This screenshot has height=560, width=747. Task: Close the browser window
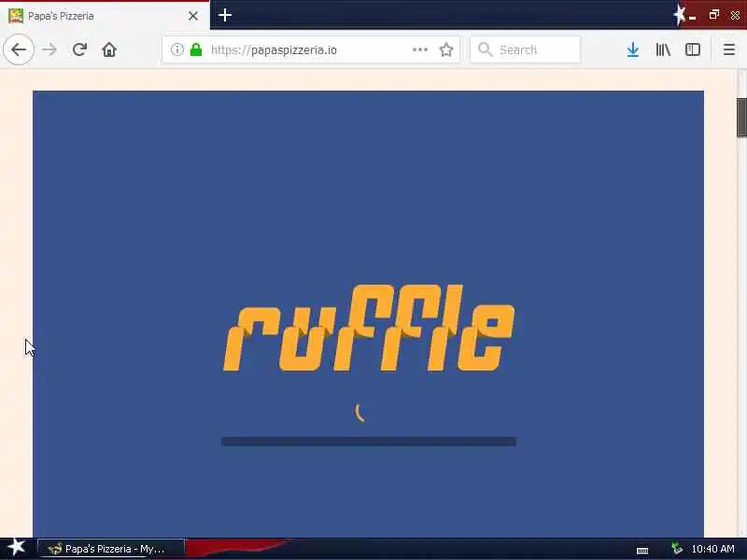tap(735, 15)
